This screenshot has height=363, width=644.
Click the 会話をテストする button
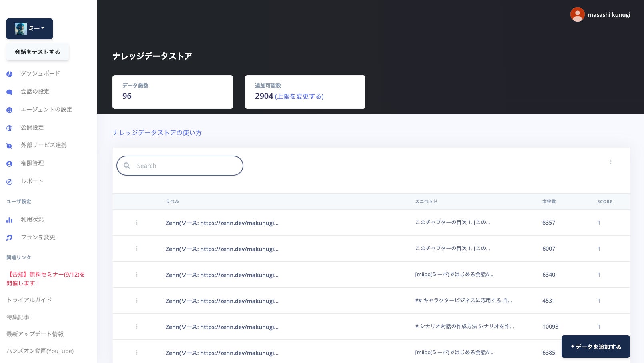pos(38,52)
